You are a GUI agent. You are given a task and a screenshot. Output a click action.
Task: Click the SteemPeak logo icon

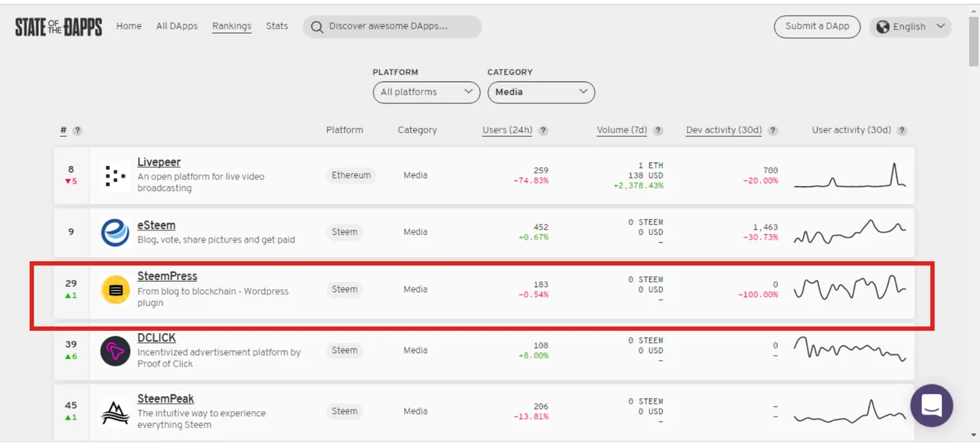(x=116, y=413)
